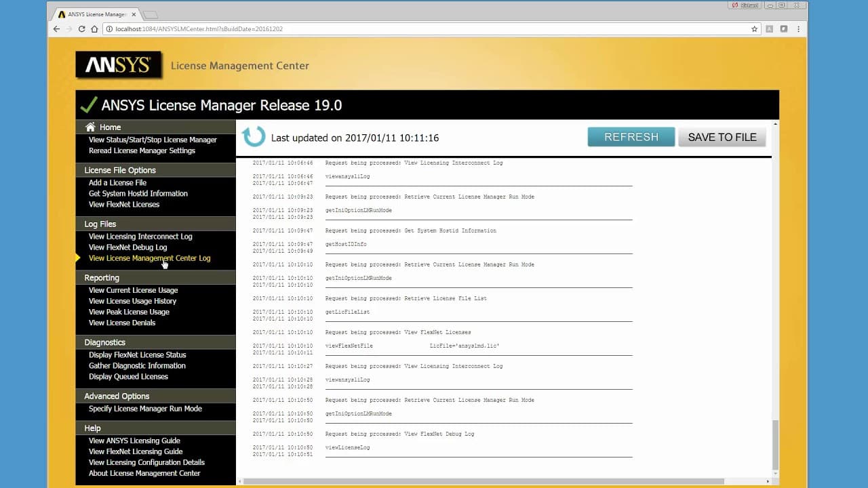868x488 pixels.
Task: Open View FlexNet Debug Log
Action: tap(127, 247)
